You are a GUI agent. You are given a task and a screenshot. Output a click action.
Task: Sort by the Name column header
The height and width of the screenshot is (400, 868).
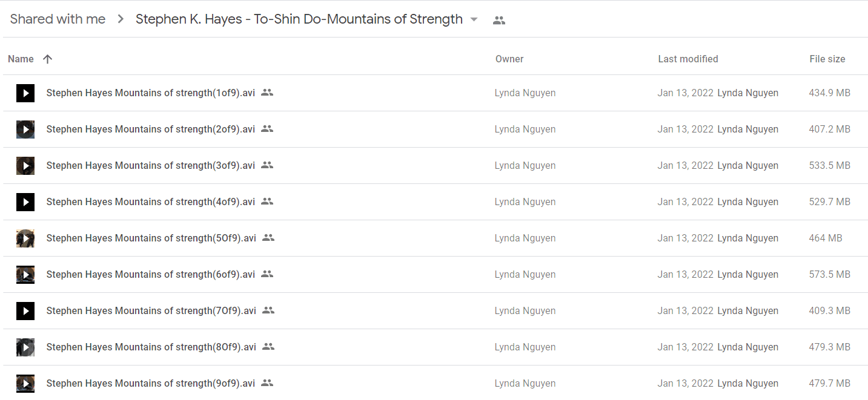pos(21,59)
